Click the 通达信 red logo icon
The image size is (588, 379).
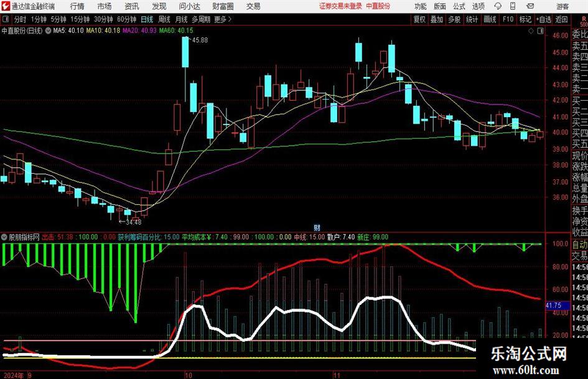(x=5, y=6)
